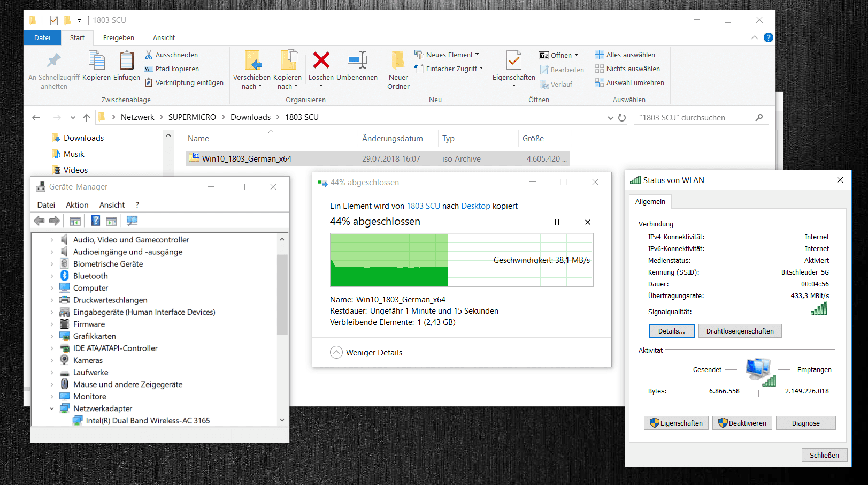Click Verlauf history in ribbon
868x485 pixels.
(556, 84)
